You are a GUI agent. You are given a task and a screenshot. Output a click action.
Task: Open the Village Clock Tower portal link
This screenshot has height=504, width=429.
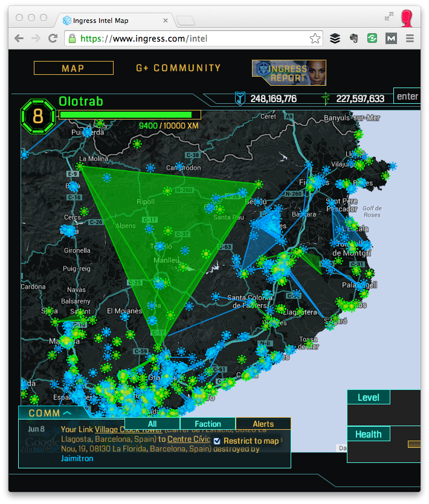[x=129, y=429]
